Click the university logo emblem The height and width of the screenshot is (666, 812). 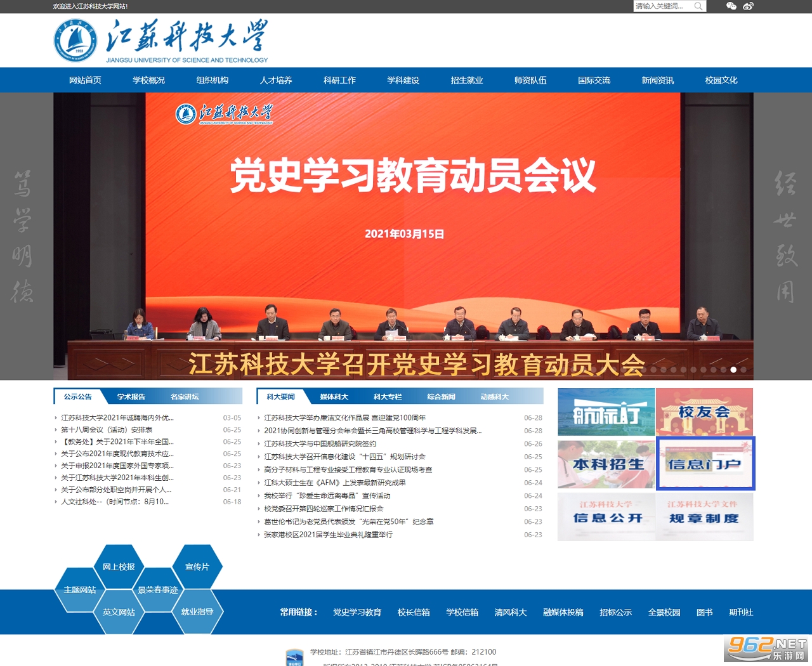75,41
